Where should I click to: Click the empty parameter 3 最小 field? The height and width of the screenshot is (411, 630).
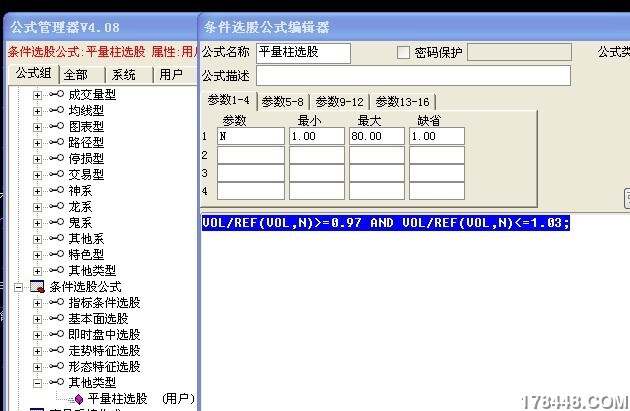click(x=317, y=173)
